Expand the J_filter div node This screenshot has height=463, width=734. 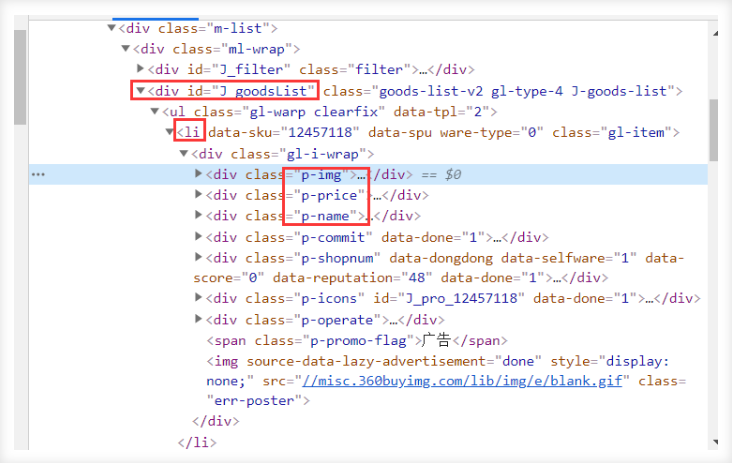tap(140, 69)
